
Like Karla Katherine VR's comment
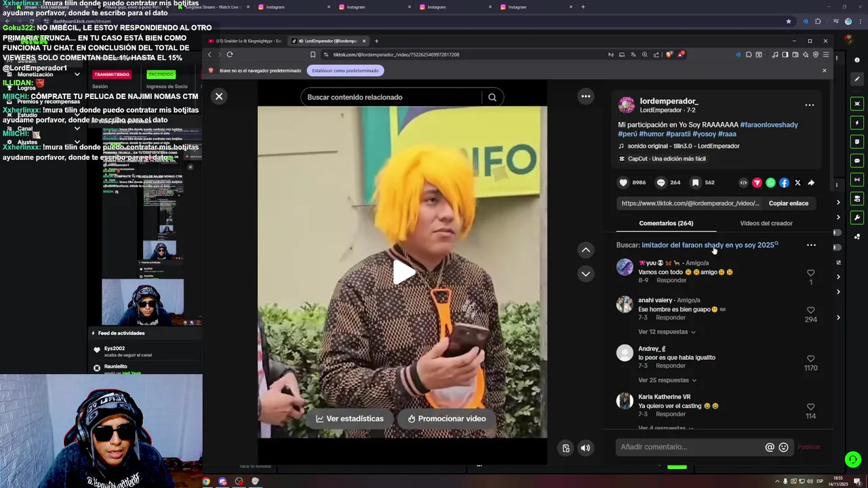[x=810, y=407]
